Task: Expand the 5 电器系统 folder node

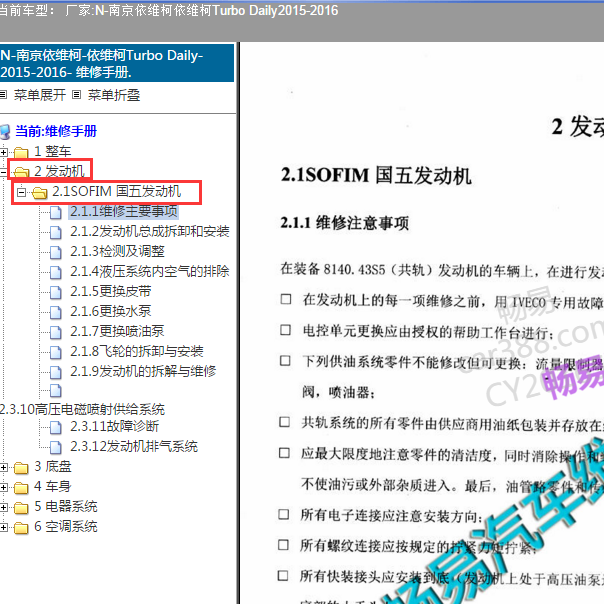Action: (x=3, y=508)
